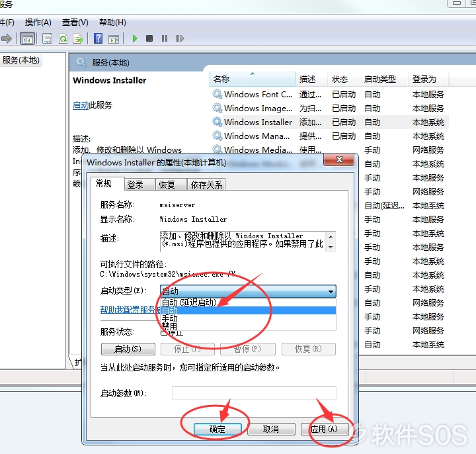Sort list by the 状态 column header
This screenshot has height=454, width=476.
coord(344,79)
